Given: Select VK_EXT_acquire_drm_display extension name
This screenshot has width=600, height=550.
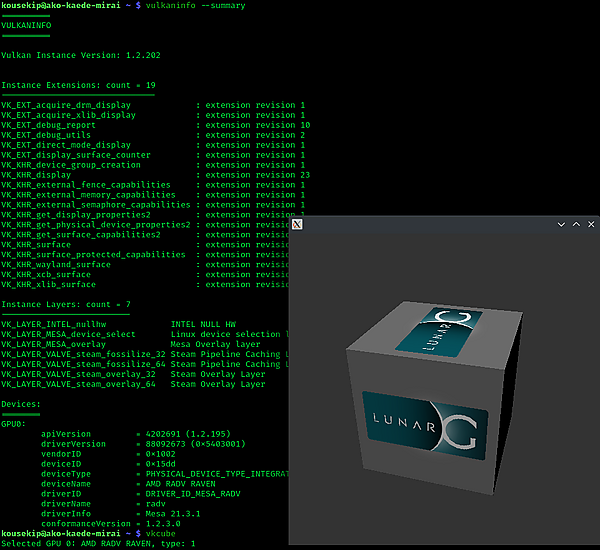Looking at the screenshot, I should [x=66, y=105].
